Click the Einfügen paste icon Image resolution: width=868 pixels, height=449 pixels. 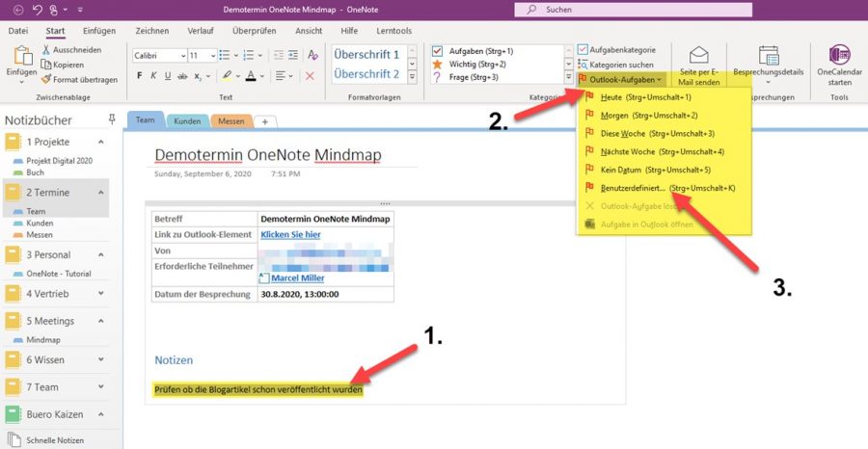(23, 56)
